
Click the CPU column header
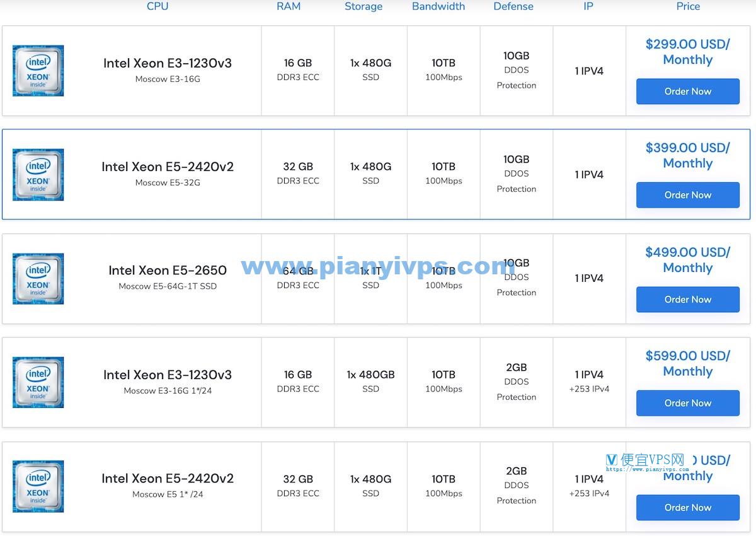click(157, 6)
